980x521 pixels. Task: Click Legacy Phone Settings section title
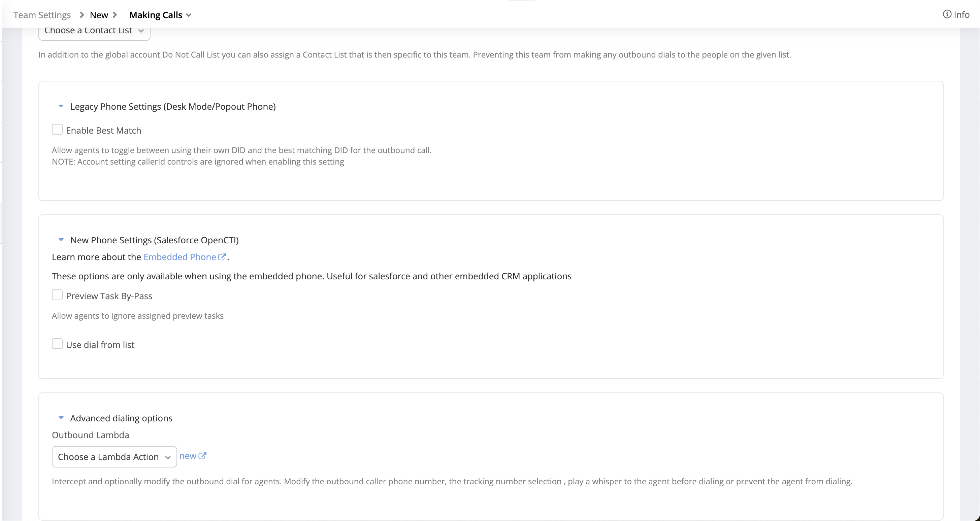[x=173, y=106]
